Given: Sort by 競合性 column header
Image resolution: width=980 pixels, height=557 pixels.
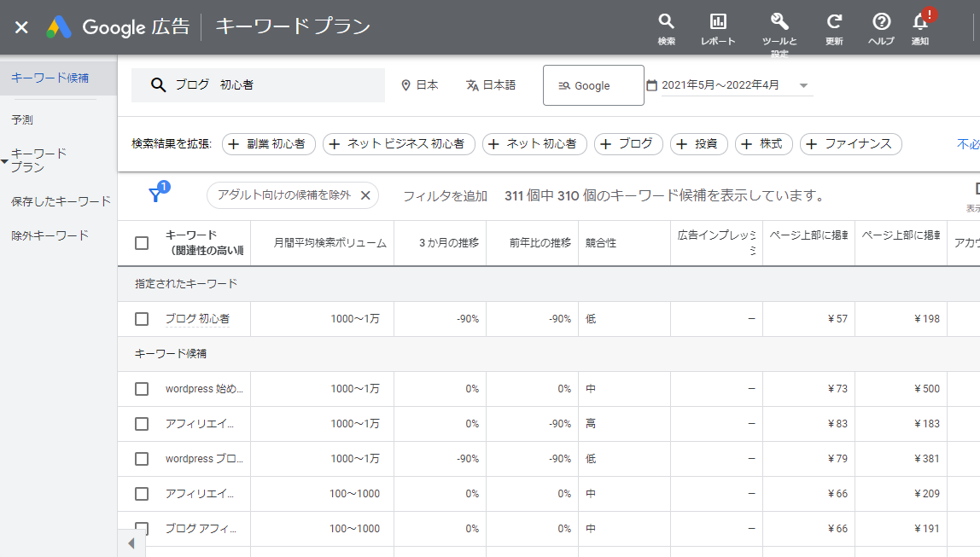Looking at the screenshot, I should click(601, 243).
